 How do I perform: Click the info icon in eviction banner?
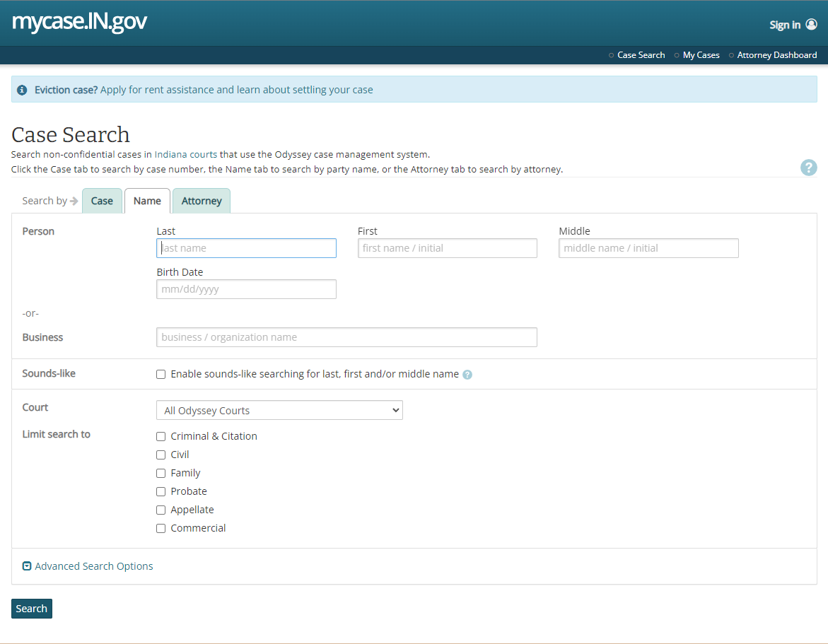click(22, 90)
